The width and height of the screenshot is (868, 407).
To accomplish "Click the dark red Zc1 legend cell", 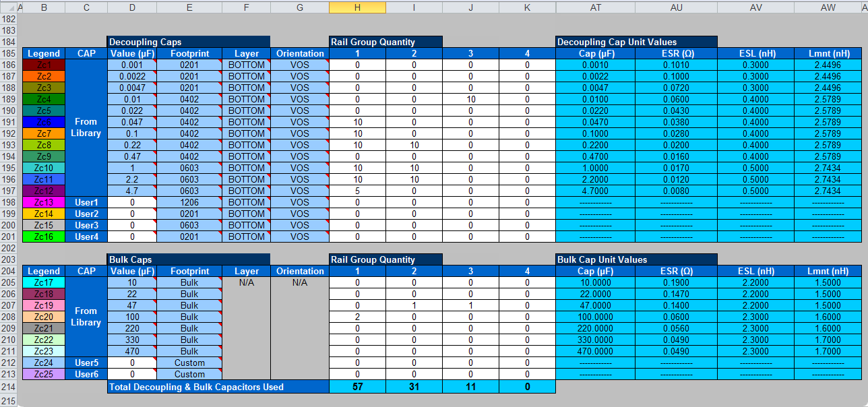I will tap(44, 65).
